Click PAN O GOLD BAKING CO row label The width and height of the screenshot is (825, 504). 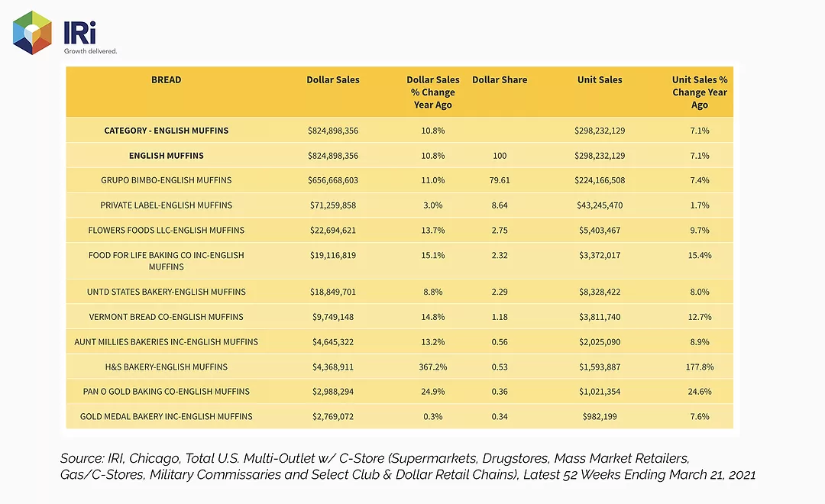(167, 392)
